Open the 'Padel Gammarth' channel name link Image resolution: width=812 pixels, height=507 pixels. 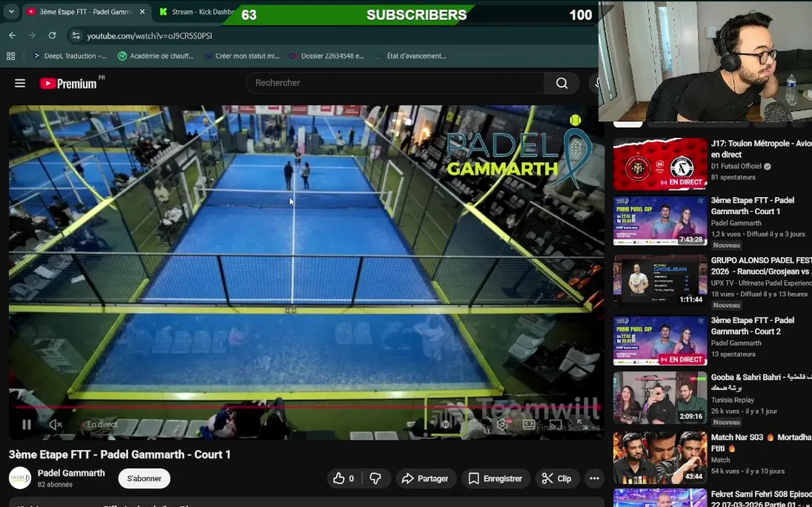point(71,472)
